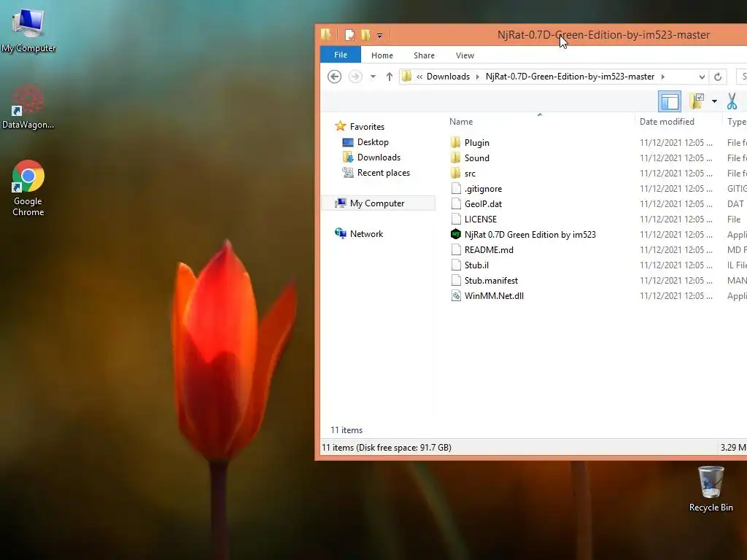Open My Computer desktop icon

pos(28,29)
